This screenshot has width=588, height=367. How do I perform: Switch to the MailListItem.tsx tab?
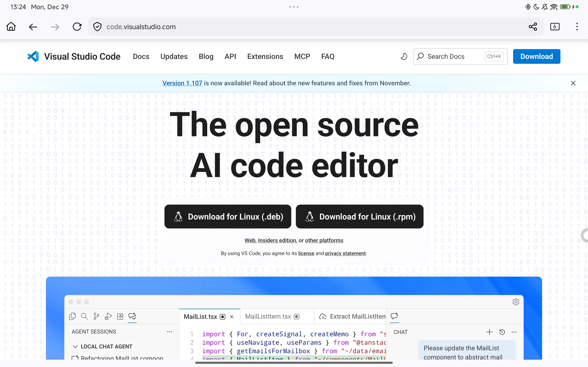[268, 316]
